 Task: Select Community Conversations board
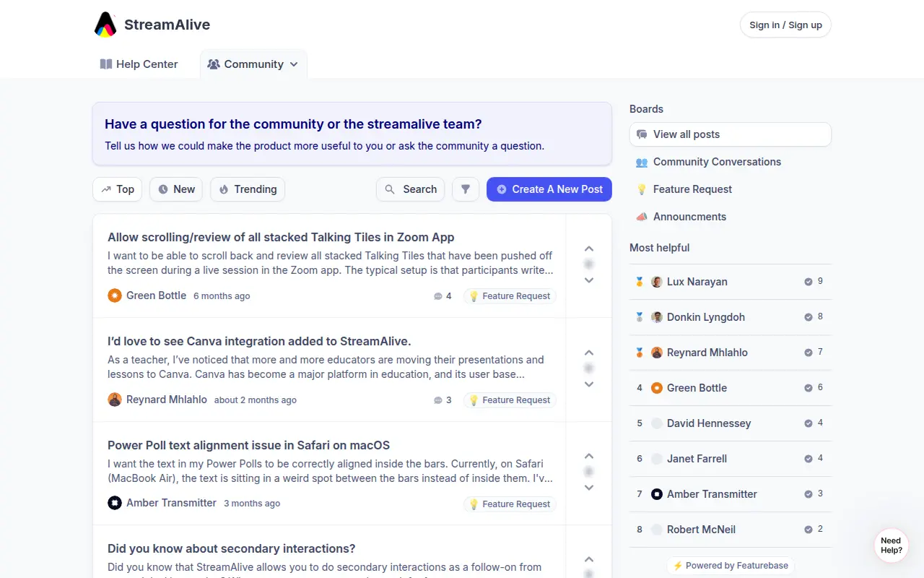(731, 162)
